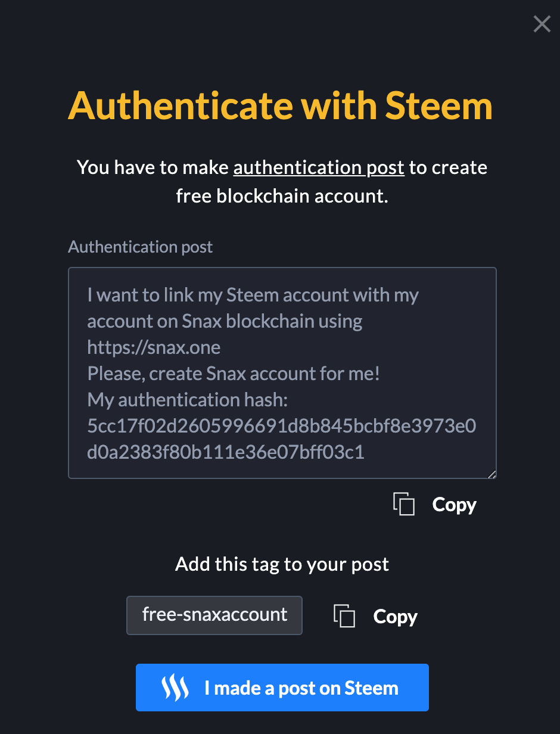The height and width of the screenshot is (734, 560).
Task: Click the "Add this tag to your post" text
Action: click(282, 564)
